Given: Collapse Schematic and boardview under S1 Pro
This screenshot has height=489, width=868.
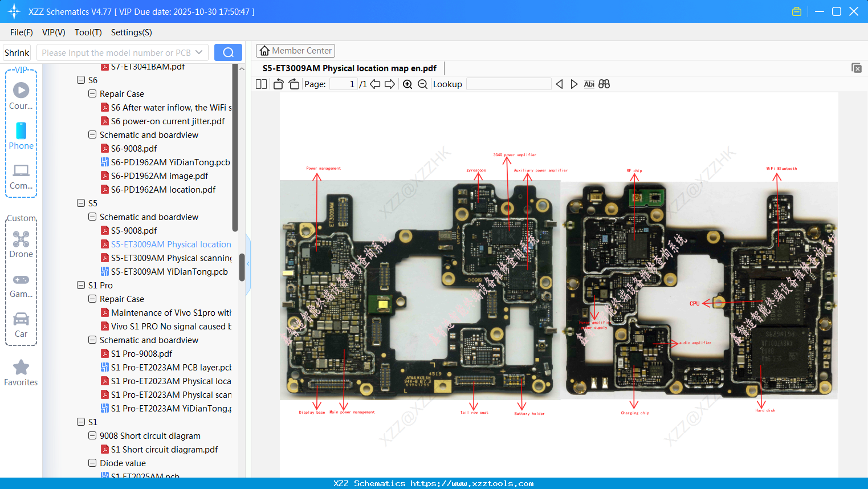Looking at the screenshot, I should 92,340.
